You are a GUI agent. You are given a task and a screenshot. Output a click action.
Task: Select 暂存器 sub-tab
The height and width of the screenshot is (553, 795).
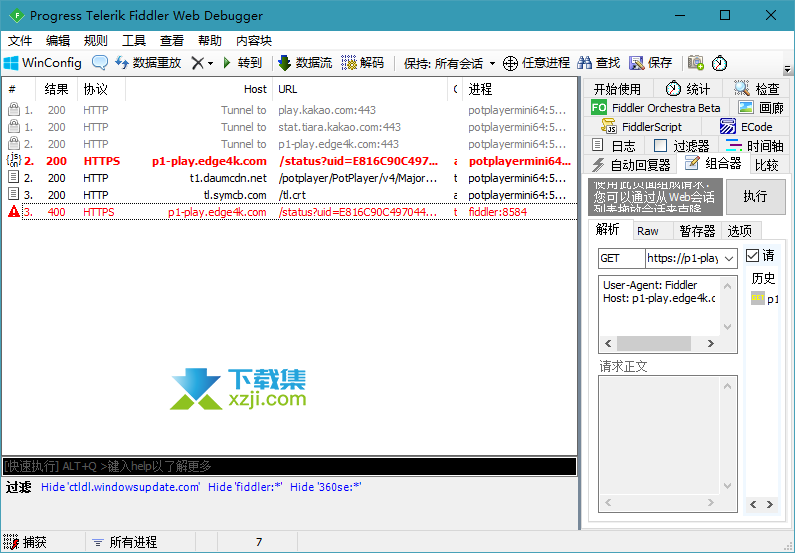click(697, 231)
